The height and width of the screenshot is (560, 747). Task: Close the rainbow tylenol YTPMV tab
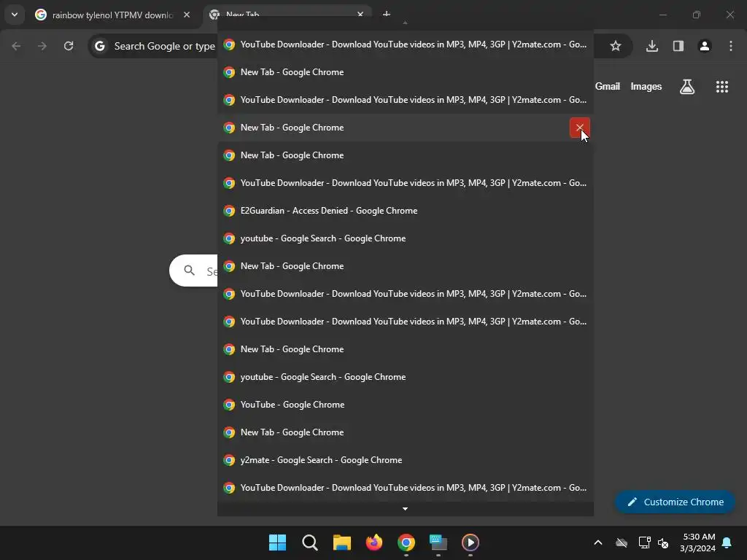tap(187, 15)
